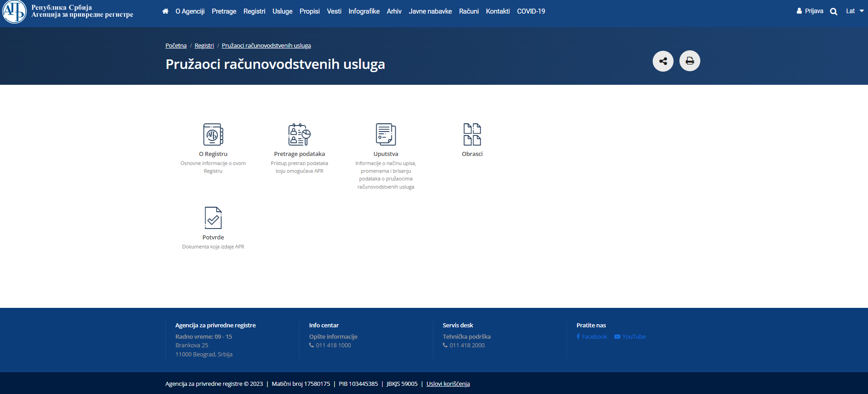Open the Obrasci title link
Viewport: 868px width, 394px height.
[x=472, y=154]
